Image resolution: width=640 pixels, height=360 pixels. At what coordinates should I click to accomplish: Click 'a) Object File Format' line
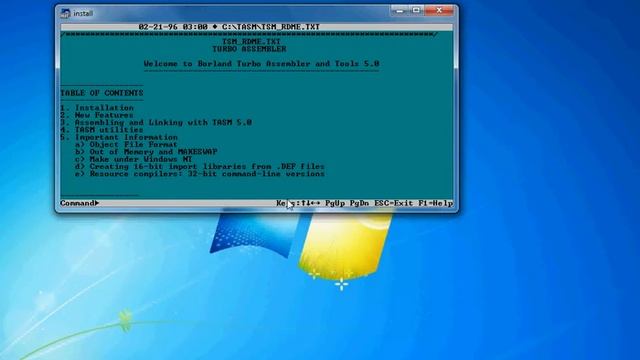coord(126,144)
